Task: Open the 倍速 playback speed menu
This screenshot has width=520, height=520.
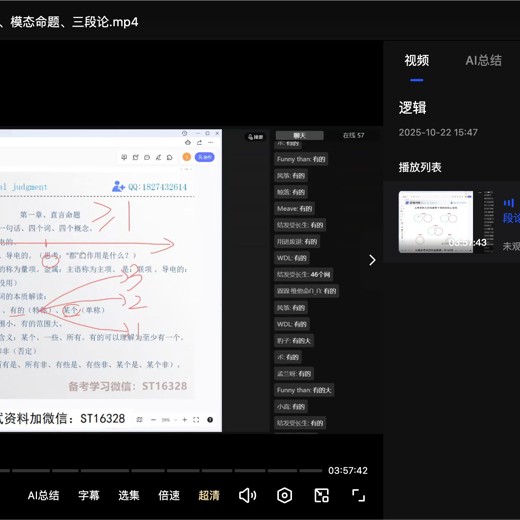Action: pos(169,495)
